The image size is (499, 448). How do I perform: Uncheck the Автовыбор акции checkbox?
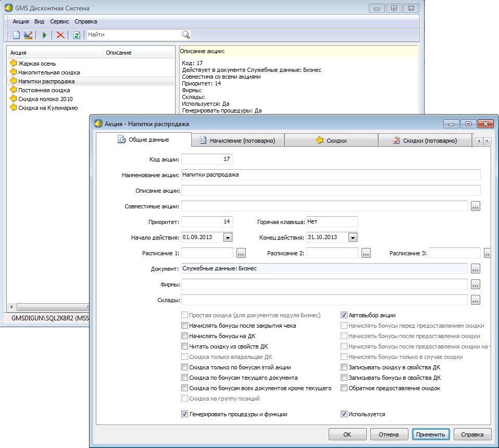[344, 315]
